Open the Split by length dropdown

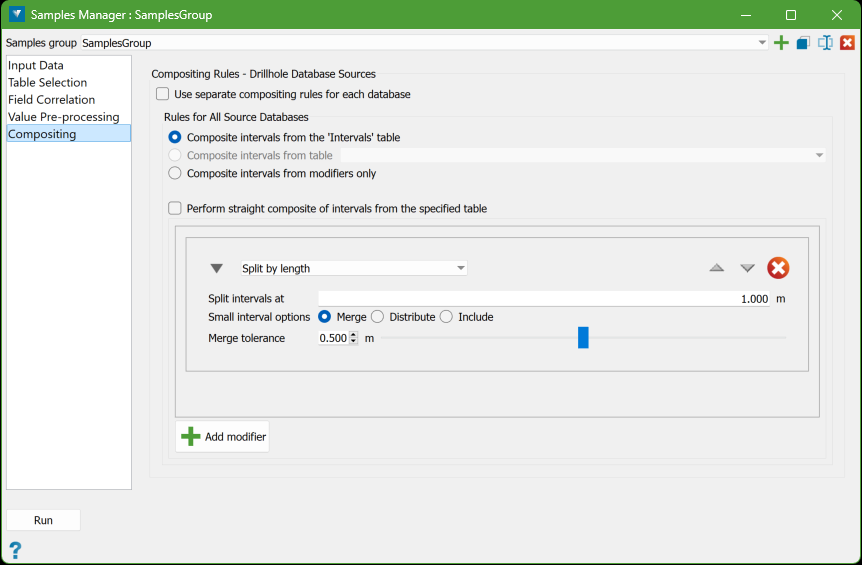pos(354,268)
